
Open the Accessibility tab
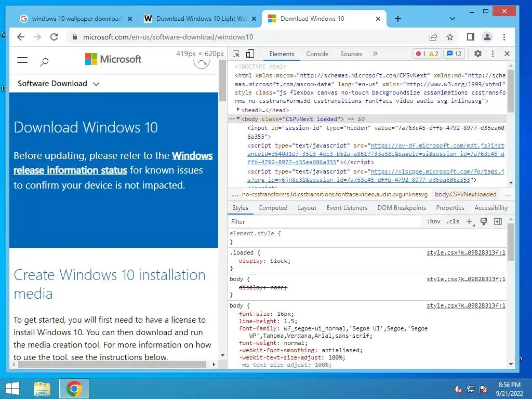tap(491, 208)
